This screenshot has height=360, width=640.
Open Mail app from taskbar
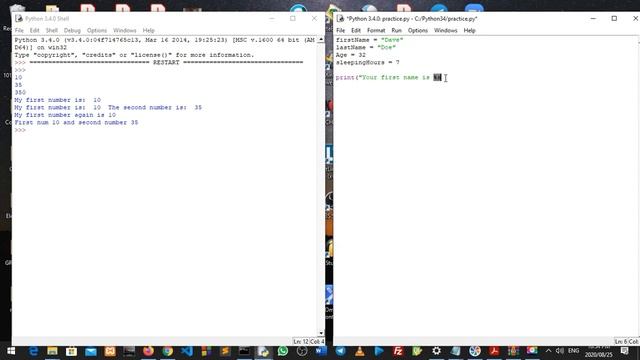point(91,351)
